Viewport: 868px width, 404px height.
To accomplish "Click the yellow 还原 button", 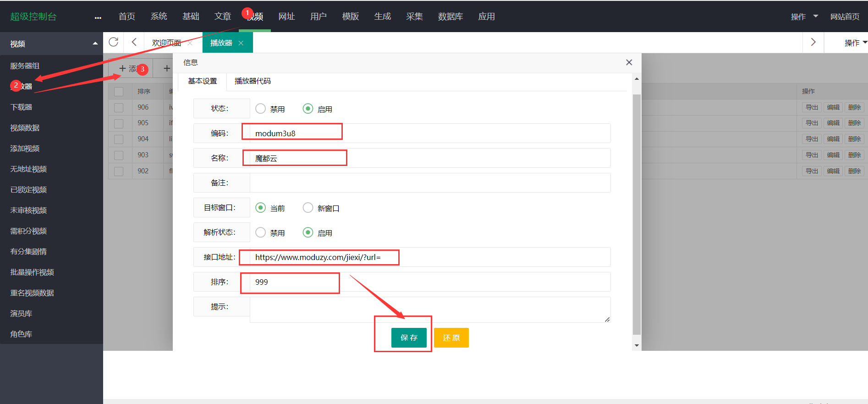I will (x=451, y=338).
